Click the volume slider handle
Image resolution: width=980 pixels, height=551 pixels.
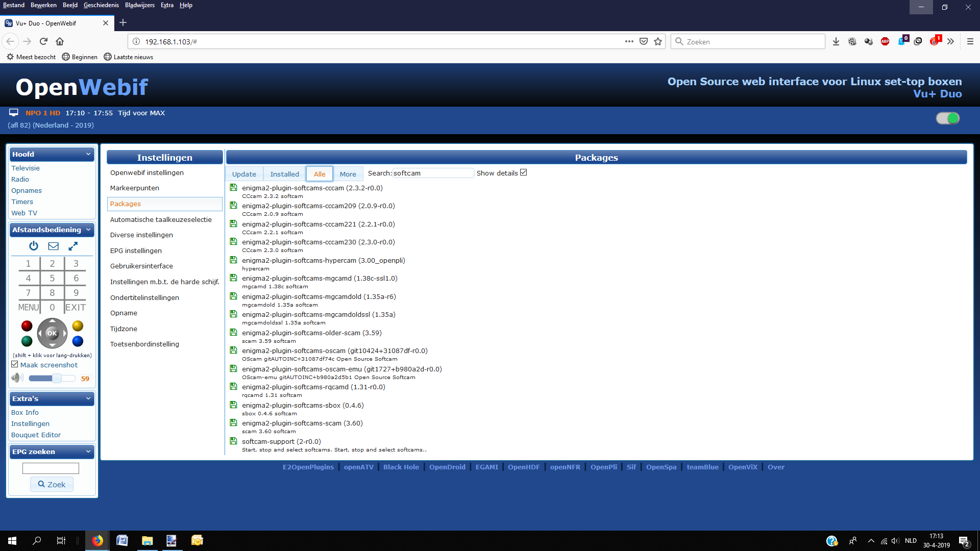point(57,378)
